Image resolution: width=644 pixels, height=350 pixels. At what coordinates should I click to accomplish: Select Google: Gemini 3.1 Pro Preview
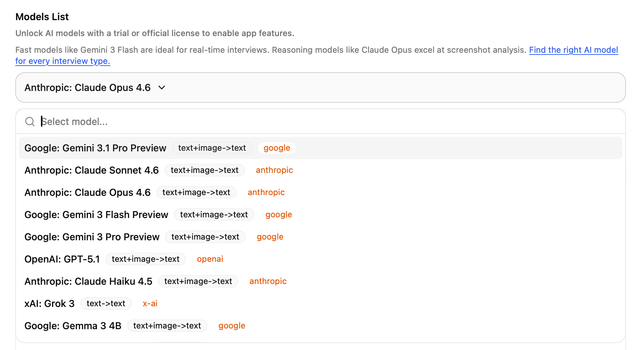point(95,148)
